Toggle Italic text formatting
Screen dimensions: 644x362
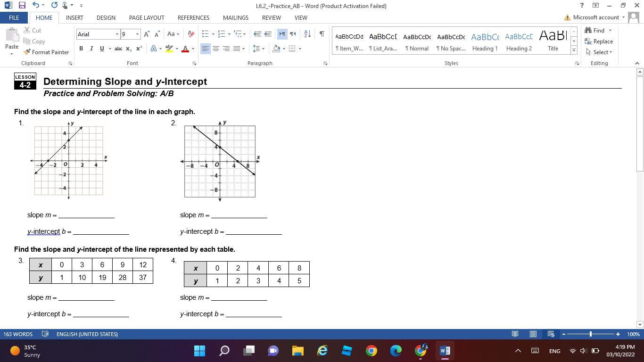point(91,49)
